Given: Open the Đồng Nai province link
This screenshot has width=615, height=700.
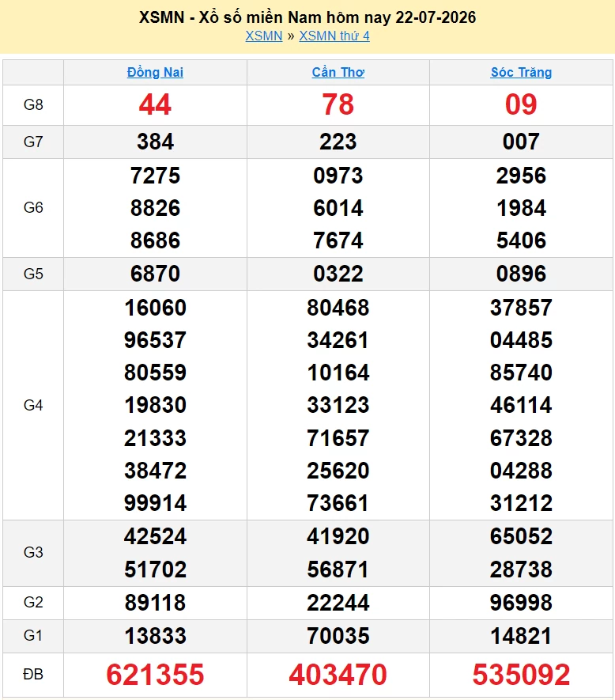Looking at the screenshot, I should pyautogui.click(x=155, y=72).
